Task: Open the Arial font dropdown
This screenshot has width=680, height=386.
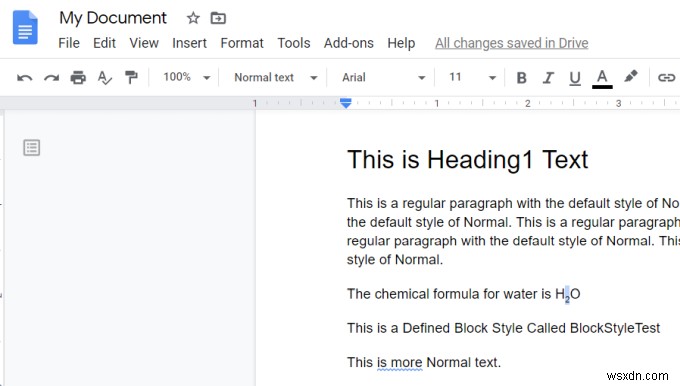Action: click(383, 77)
